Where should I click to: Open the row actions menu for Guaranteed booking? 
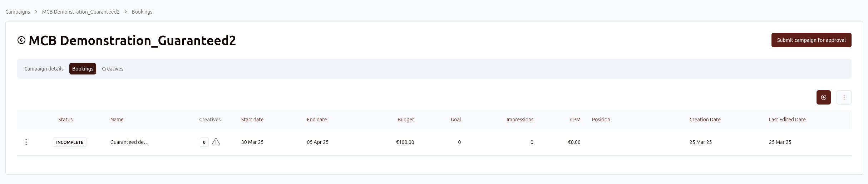point(26,142)
